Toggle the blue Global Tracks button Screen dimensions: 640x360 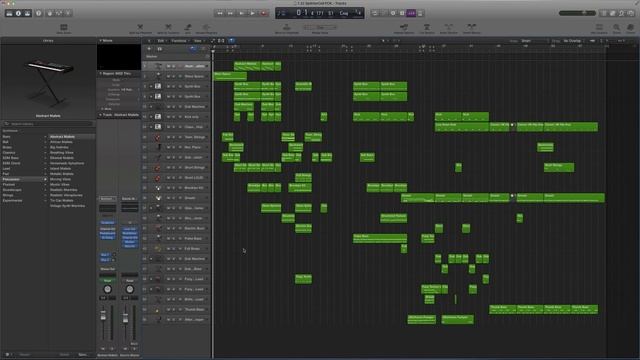[192, 49]
